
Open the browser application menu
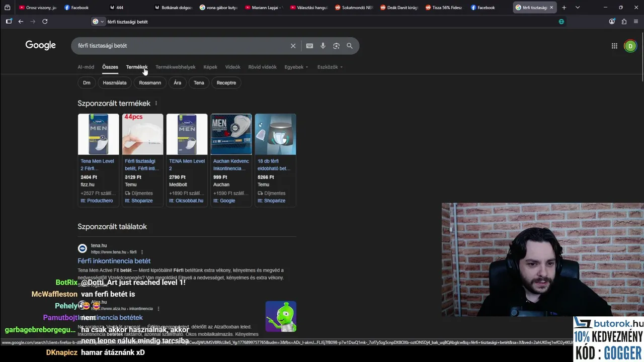[636, 22]
